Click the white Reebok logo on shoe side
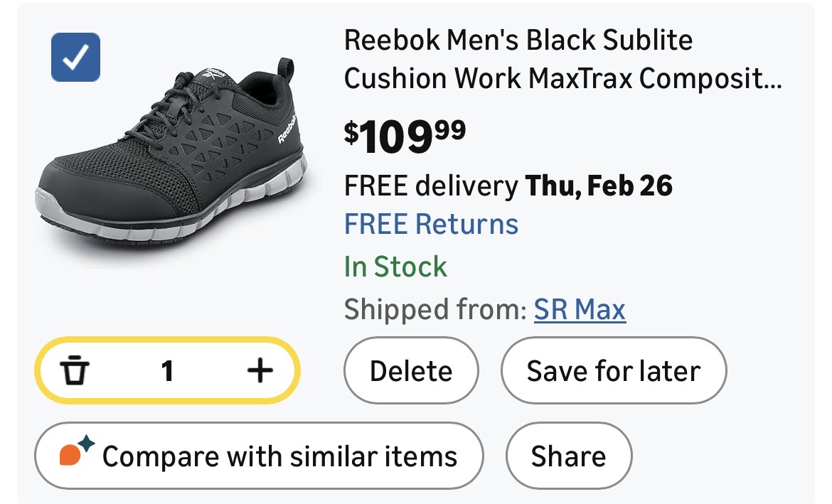This screenshot has width=832, height=504. click(289, 129)
